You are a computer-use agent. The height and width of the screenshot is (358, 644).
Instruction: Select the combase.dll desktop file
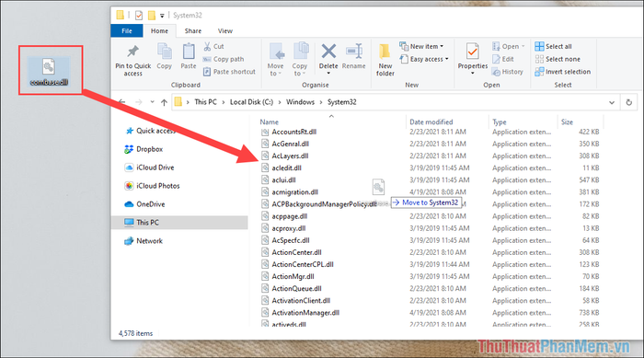(49, 71)
